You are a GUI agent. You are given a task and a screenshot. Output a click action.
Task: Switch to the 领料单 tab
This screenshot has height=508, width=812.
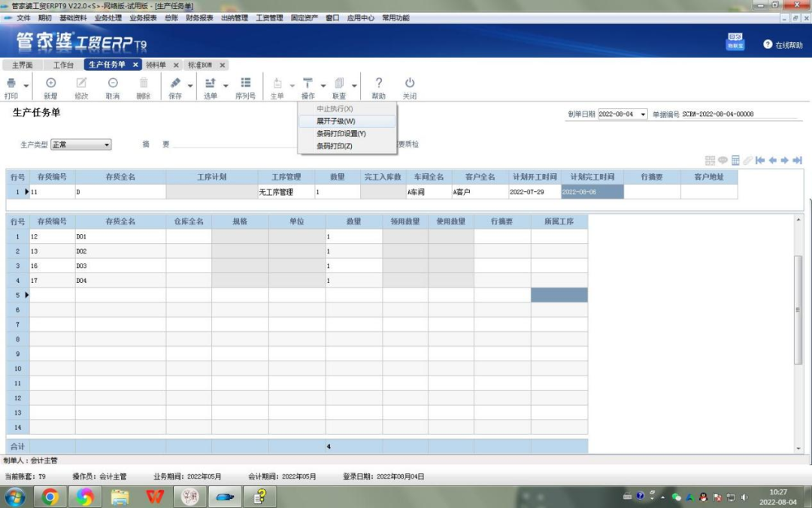156,65
